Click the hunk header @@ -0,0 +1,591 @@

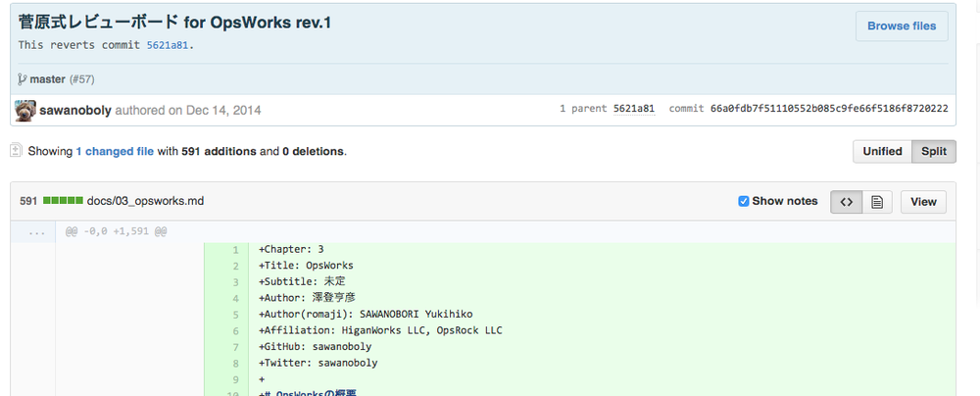click(x=117, y=232)
